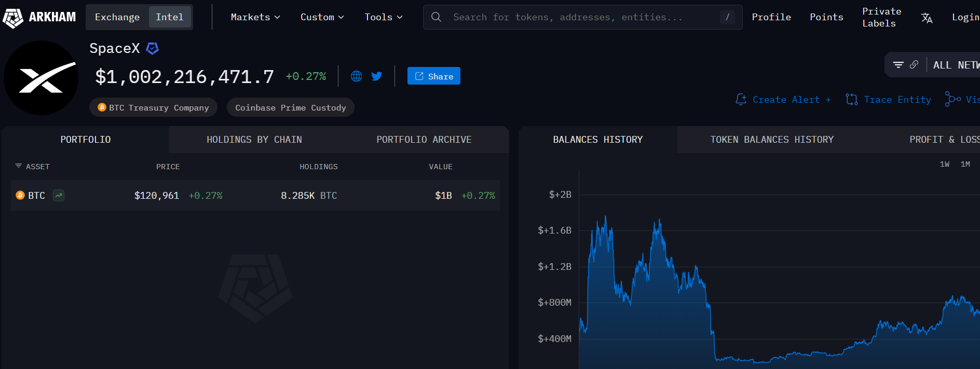Expand the Custom dropdown menu
The width and height of the screenshot is (980, 369).
322,17
